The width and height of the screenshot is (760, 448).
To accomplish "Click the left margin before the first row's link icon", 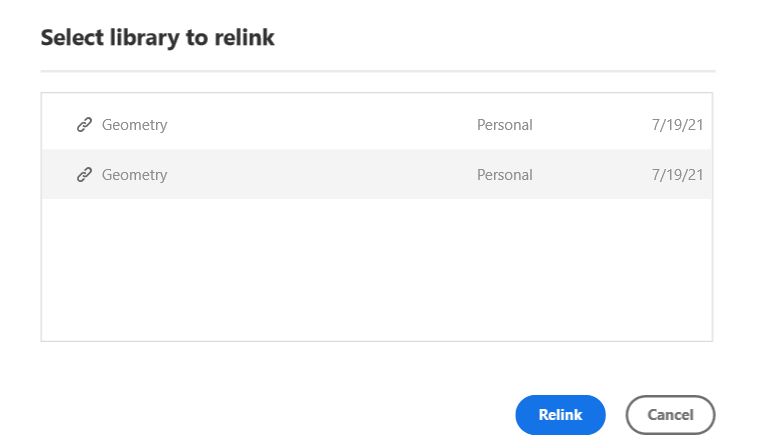I will (58, 125).
